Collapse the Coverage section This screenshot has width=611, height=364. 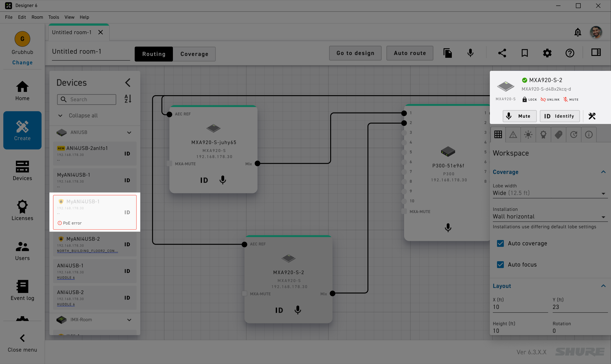603,172
